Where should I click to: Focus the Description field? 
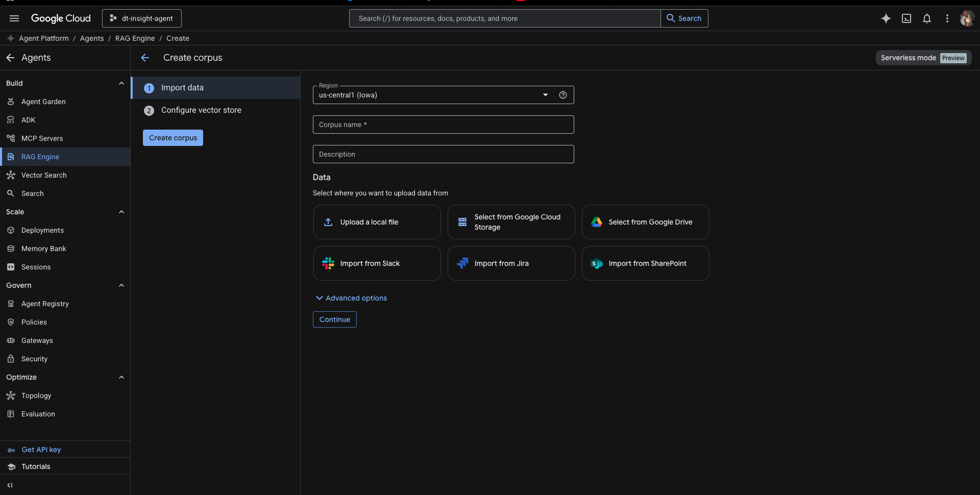pos(443,154)
